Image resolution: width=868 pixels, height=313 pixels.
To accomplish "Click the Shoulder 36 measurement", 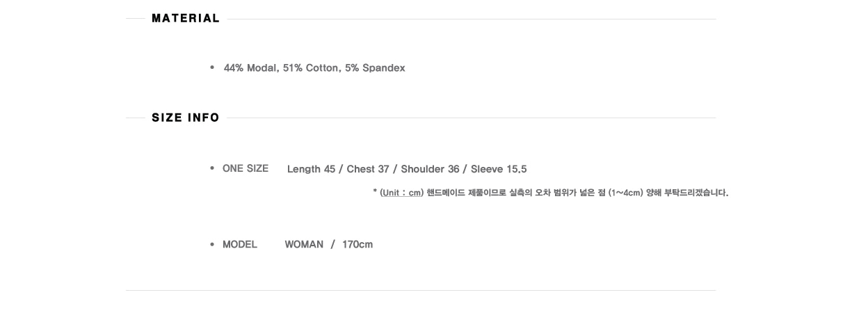I will click(x=430, y=169).
